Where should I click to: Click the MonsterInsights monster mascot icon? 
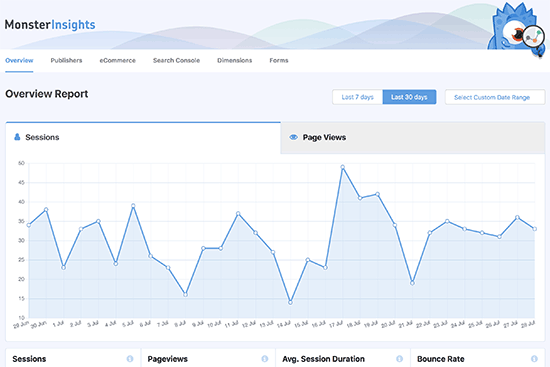tap(516, 29)
